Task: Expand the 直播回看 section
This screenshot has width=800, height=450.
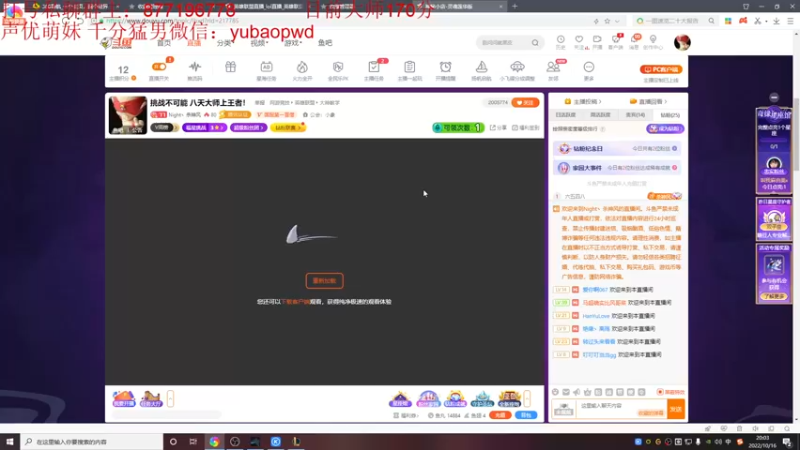Action: tap(648, 102)
